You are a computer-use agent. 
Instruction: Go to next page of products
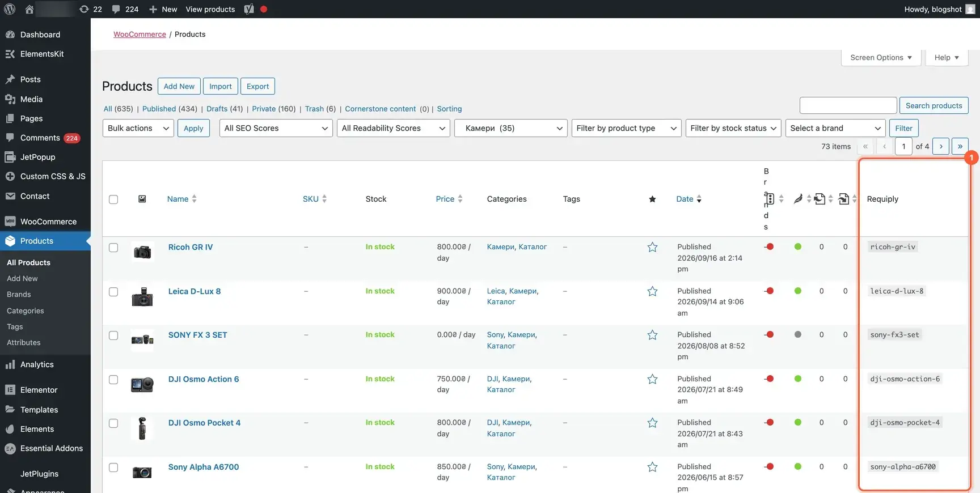pyautogui.click(x=941, y=146)
